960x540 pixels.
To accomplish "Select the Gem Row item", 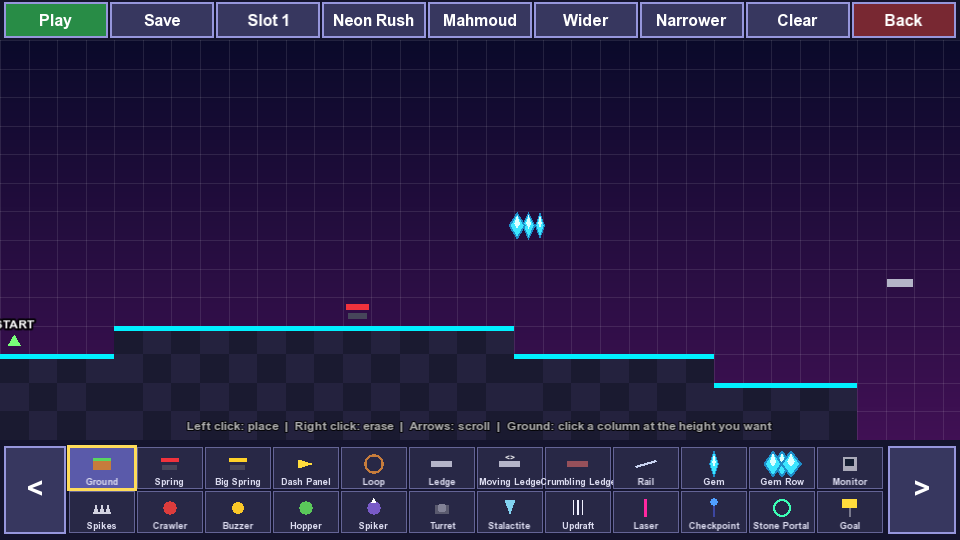I will 781,468.
